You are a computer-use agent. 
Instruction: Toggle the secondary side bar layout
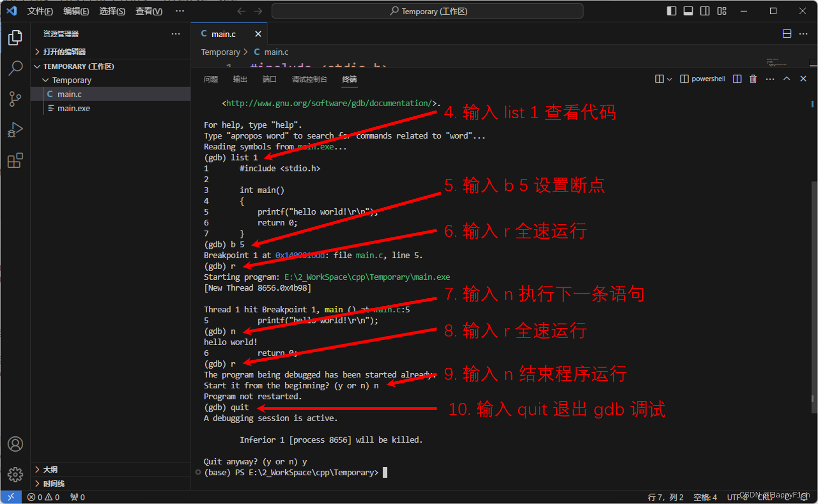[705, 11]
